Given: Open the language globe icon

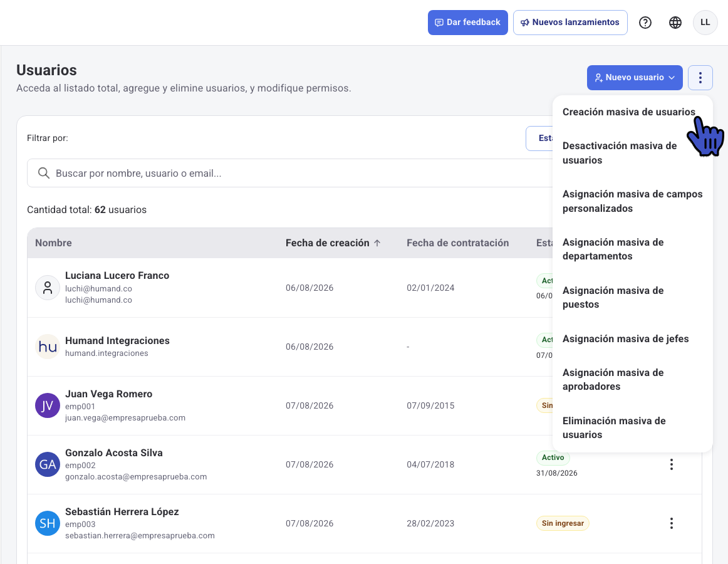Looking at the screenshot, I should coord(675,23).
